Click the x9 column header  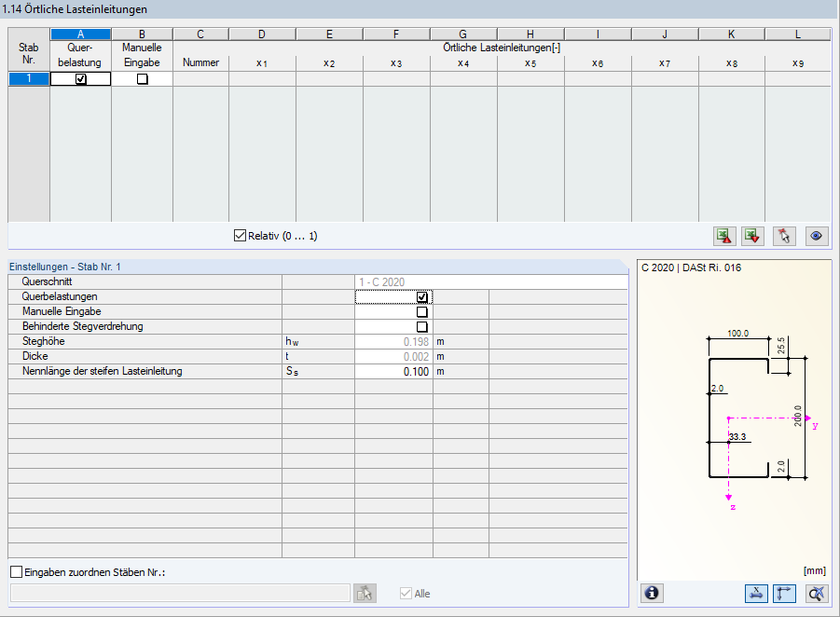click(798, 63)
